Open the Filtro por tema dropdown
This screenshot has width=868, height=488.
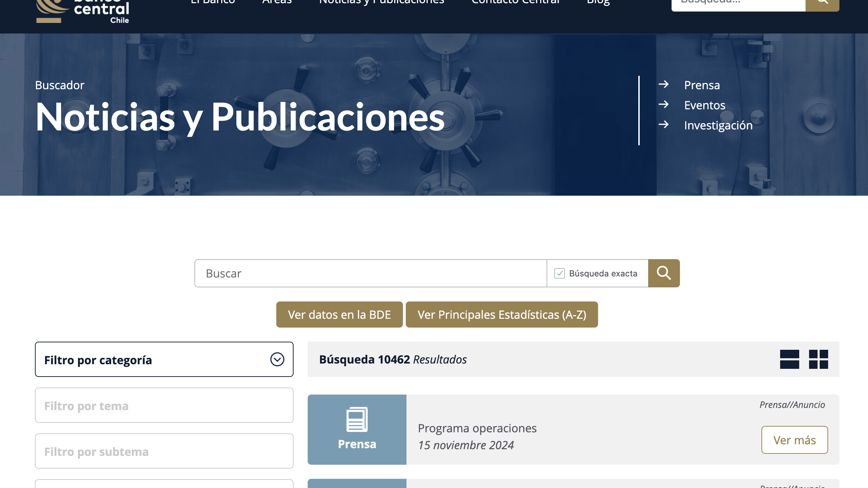coord(164,405)
